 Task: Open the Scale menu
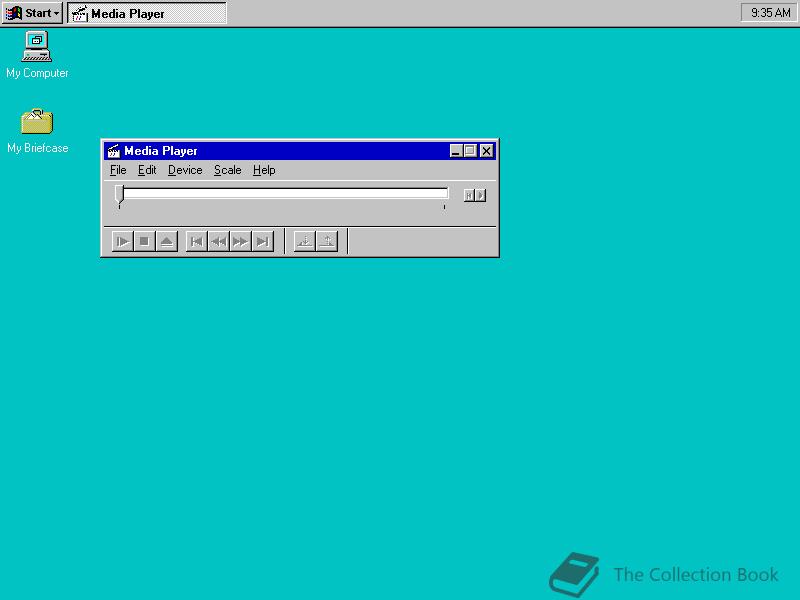[228, 170]
